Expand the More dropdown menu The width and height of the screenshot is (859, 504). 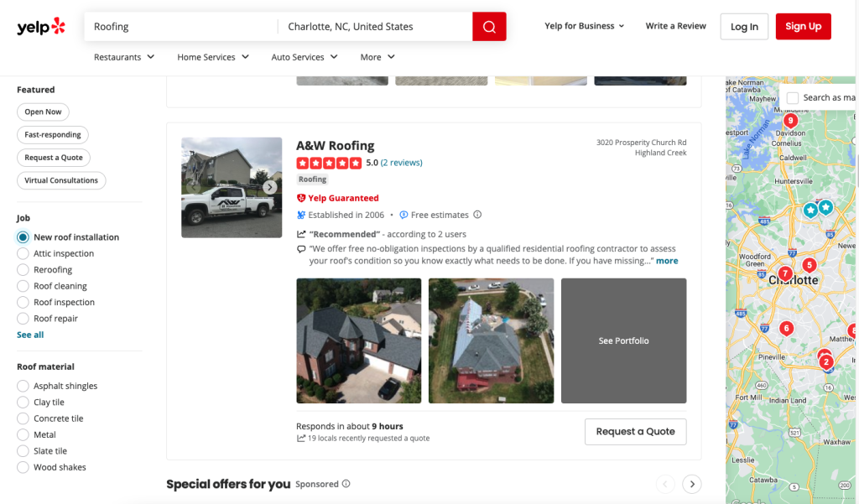[x=377, y=57]
